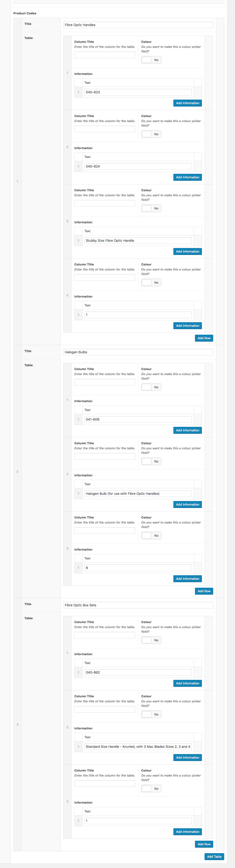
Task: Toggle Colour switch in the 040-824 row
Action: pyautogui.click(x=151, y=134)
